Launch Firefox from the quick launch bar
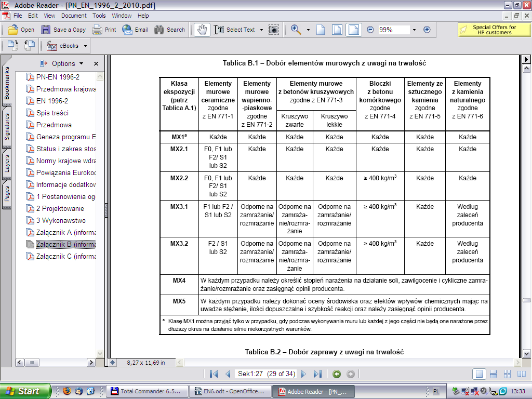The width and height of the screenshot is (532, 399). [67, 391]
